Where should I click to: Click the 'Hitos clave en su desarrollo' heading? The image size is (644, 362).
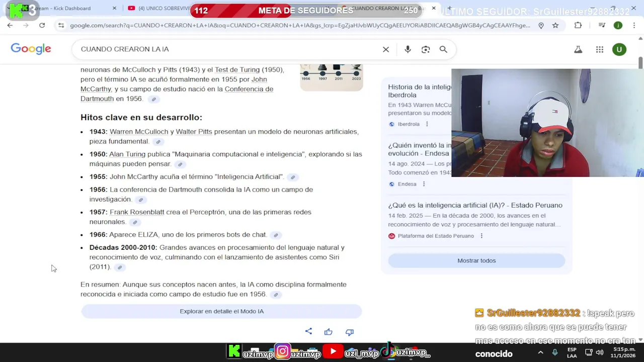(x=141, y=117)
